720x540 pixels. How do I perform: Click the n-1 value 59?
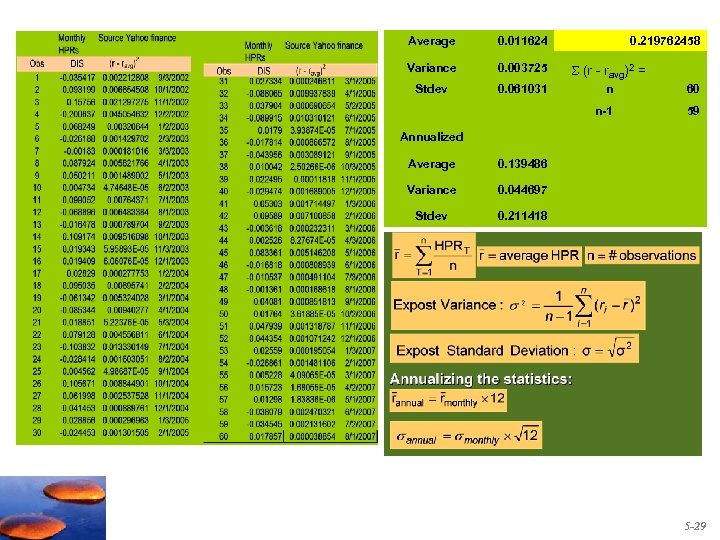(692, 111)
